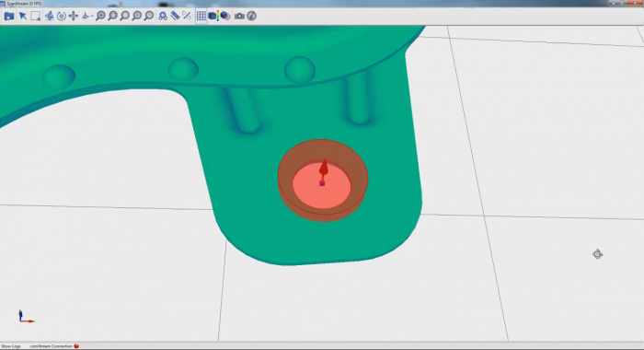Select the ruler measurement tool

point(175,16)
